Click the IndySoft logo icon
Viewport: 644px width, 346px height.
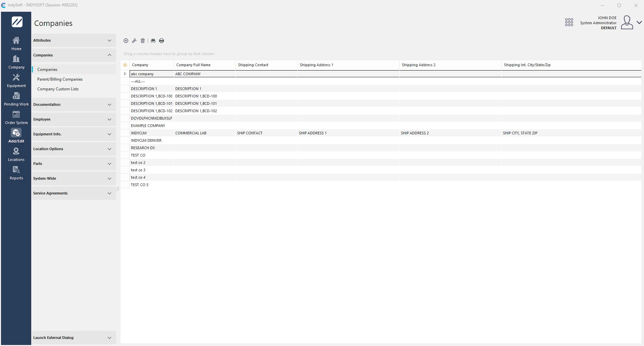(x=17, y=22)
